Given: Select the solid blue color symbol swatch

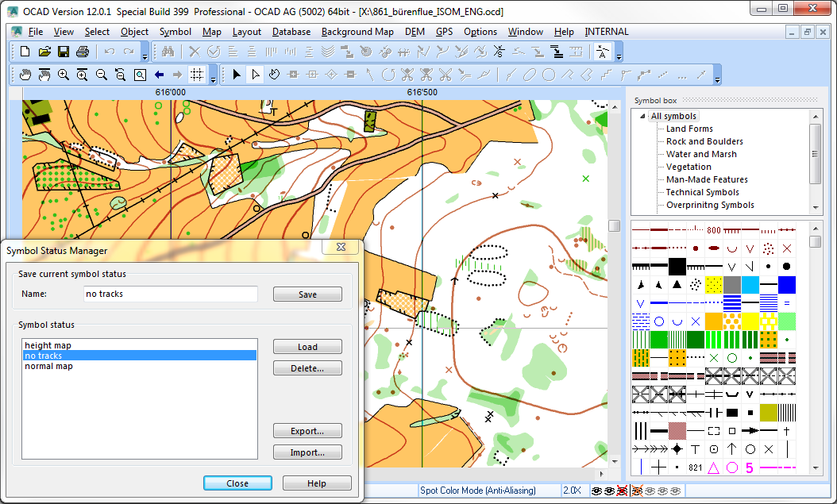Looking at the screenshot, I should point(786,285).
